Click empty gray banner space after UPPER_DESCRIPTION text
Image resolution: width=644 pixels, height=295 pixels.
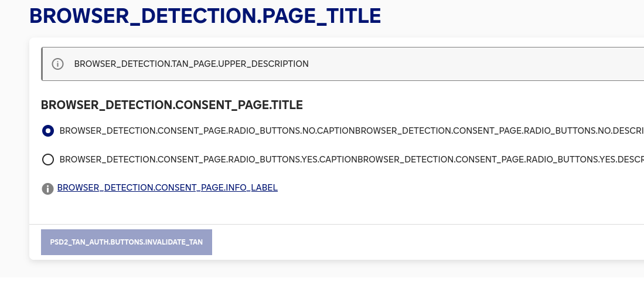point(476,64)
